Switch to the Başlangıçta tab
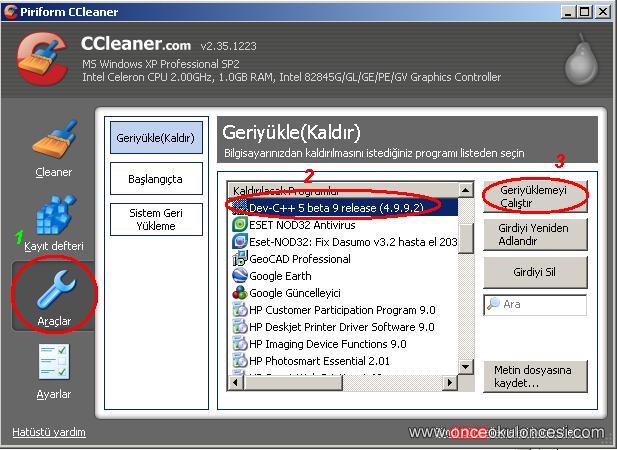This screenshot has width=617, height=450. (x=156, y=179)
